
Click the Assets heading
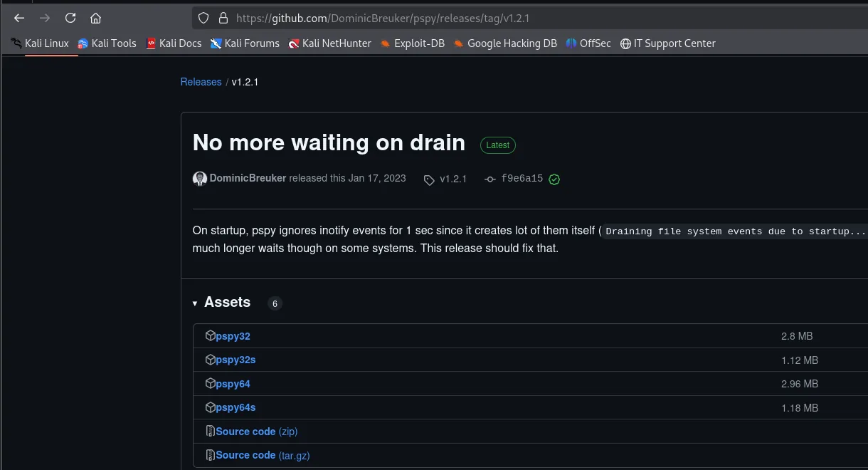click(x=227, y=302)
